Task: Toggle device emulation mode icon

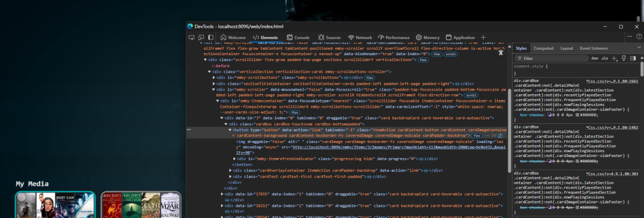Action: coord(202,37)
